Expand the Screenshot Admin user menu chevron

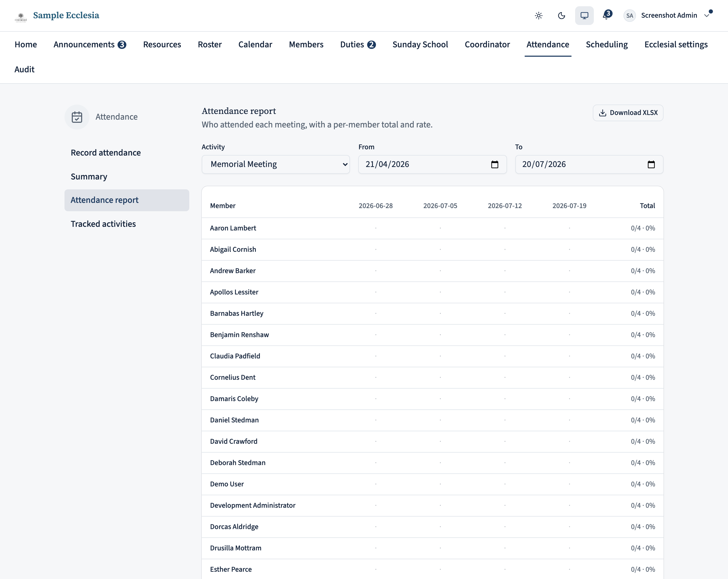(707, 16)
